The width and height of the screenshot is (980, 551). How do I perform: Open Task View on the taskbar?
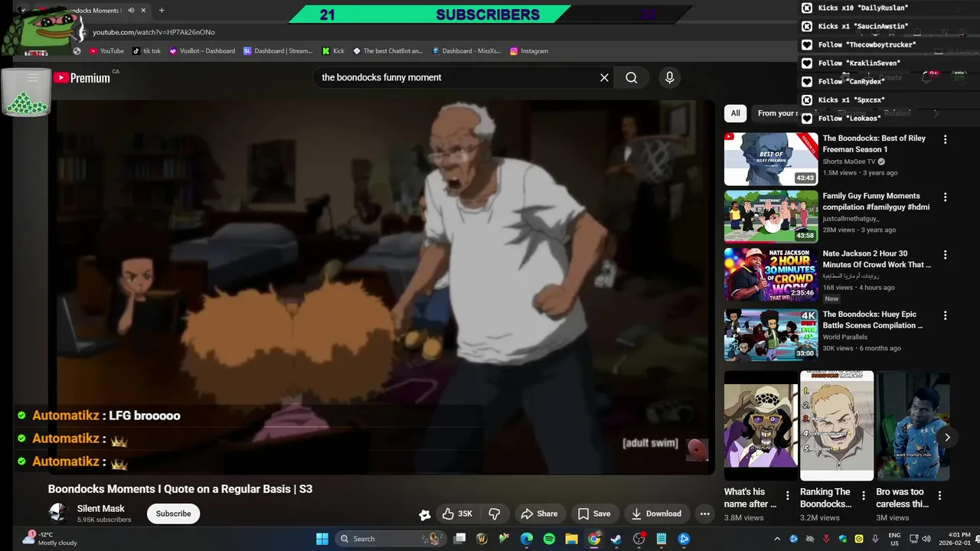click(x=459, y=539)
